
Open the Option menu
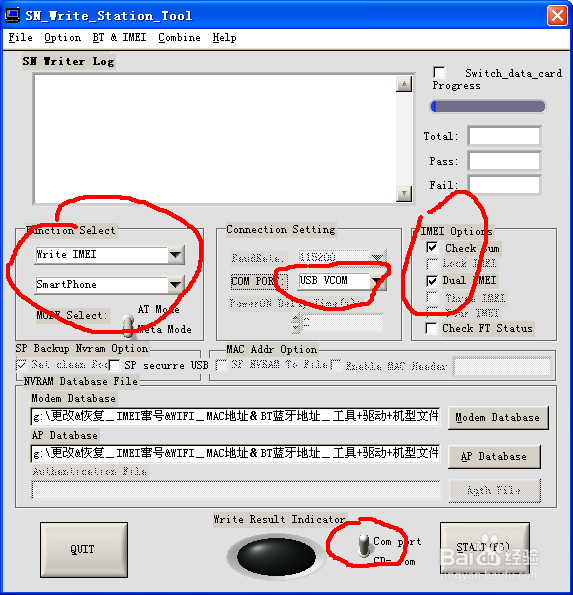[62, 38]
